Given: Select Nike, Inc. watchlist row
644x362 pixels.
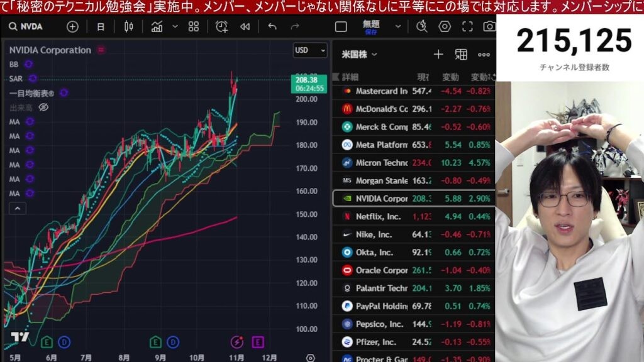Looking at the screenshot, I should pos(414,234).
